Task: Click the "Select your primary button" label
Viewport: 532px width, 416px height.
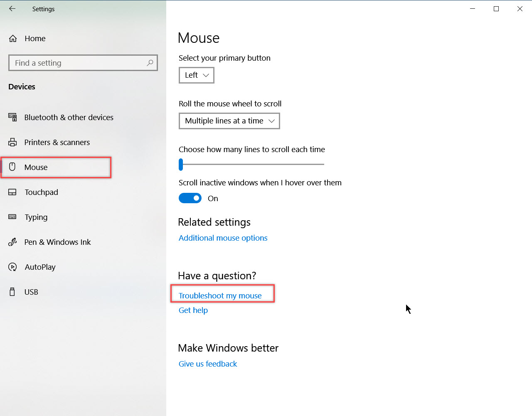Action: (224, 58)
